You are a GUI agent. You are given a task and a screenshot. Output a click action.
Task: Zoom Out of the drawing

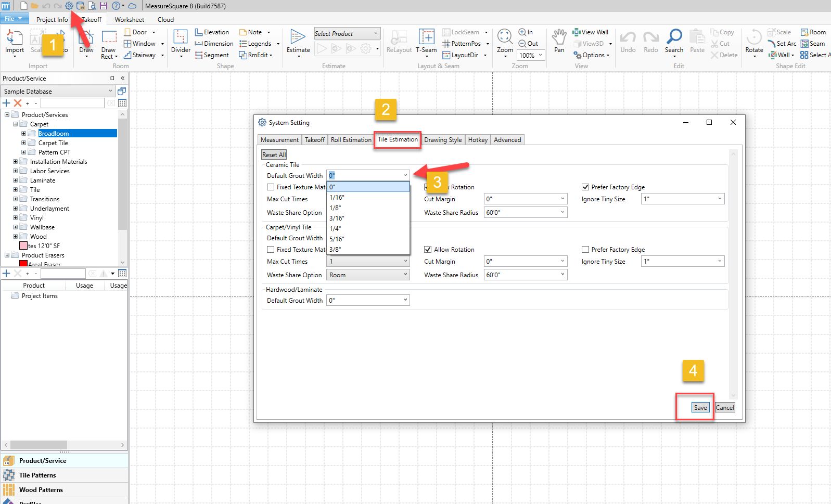(528, 44)
